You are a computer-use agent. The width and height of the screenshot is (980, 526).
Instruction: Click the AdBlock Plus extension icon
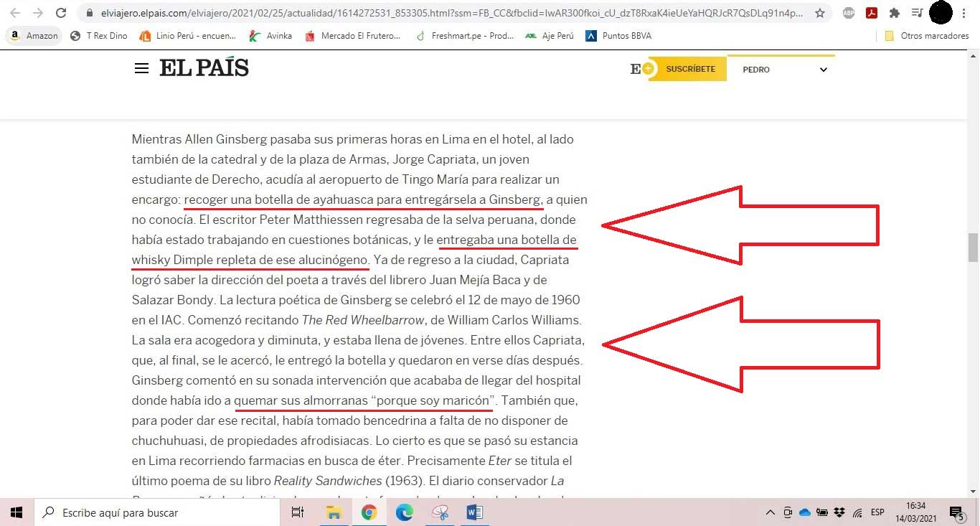848,13
